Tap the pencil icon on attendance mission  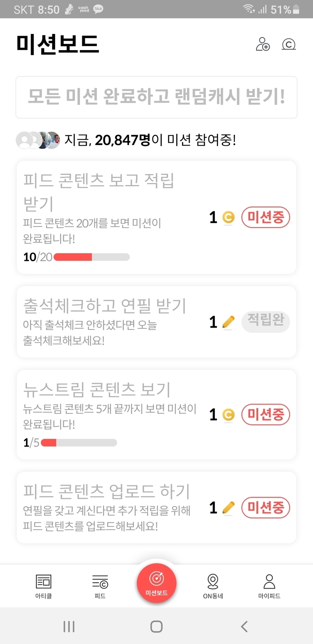point(228,322)
